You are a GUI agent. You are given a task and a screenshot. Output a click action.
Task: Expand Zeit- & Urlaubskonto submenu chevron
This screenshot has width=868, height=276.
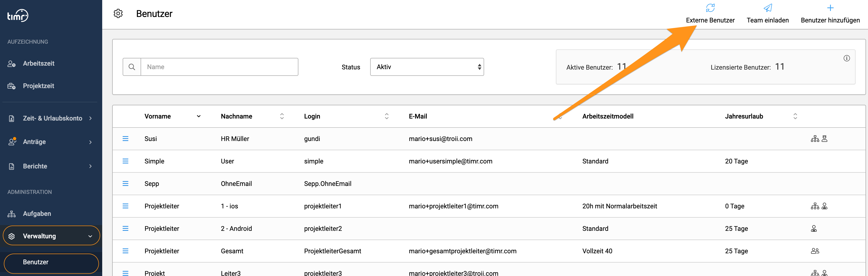pyautogui.click(x=90, y=118)
